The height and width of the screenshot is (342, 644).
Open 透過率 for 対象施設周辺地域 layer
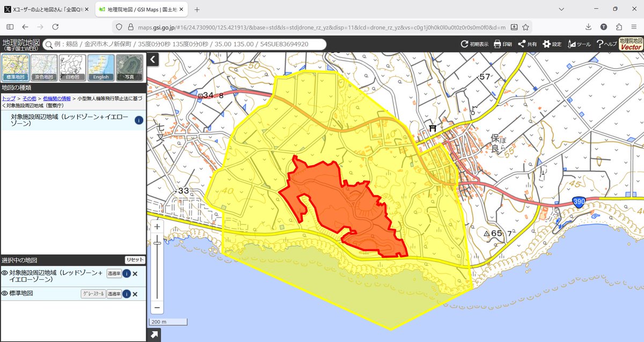point(114,273)
